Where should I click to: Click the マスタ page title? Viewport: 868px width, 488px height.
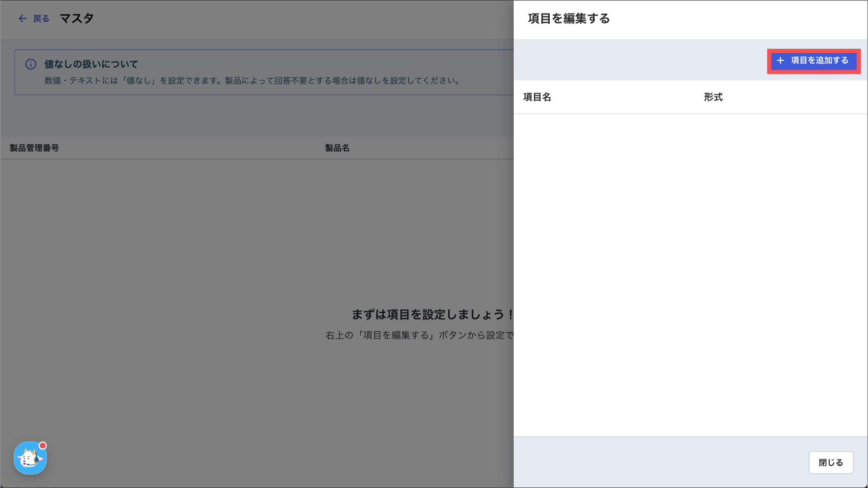click(77, 18)
